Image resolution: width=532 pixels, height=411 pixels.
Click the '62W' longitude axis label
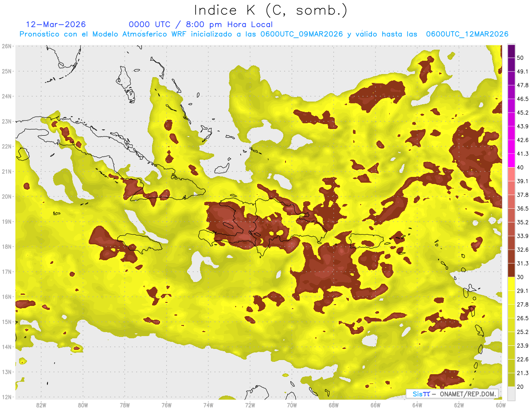tap(459, 405)
